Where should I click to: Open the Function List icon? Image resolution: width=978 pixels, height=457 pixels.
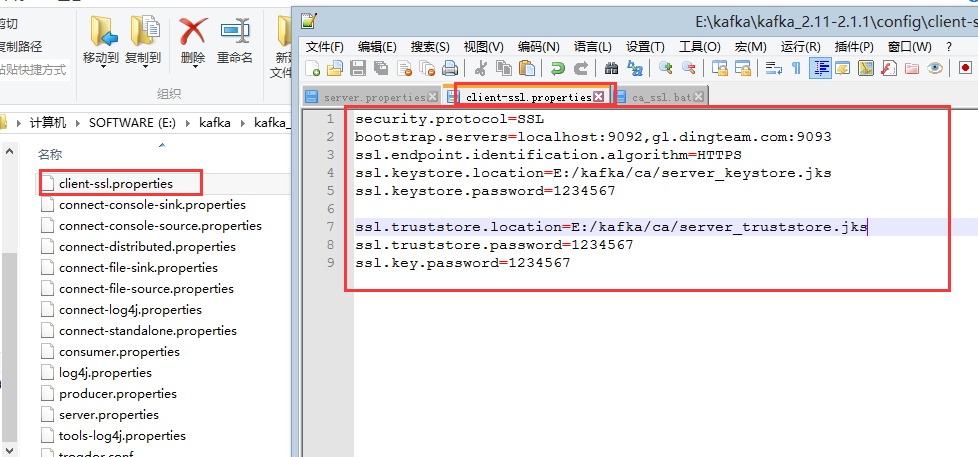pyautogui.click(x=888, y=69)
